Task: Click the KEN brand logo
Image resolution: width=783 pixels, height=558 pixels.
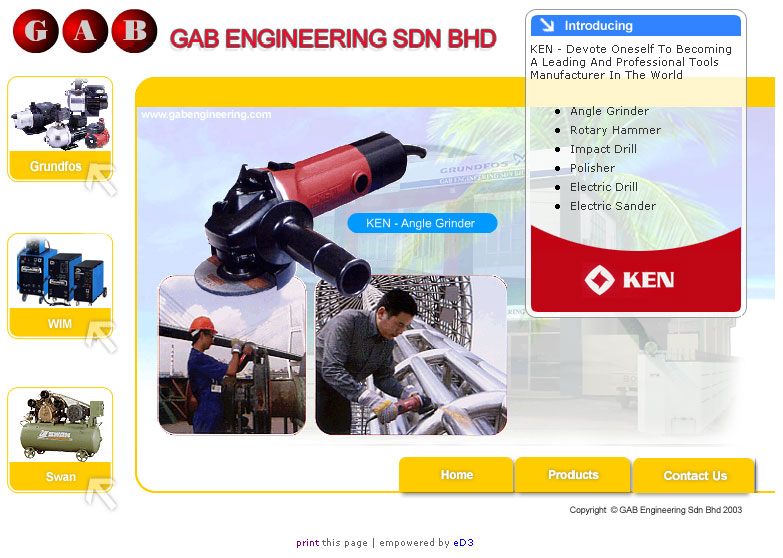Action: pos(629,279)
